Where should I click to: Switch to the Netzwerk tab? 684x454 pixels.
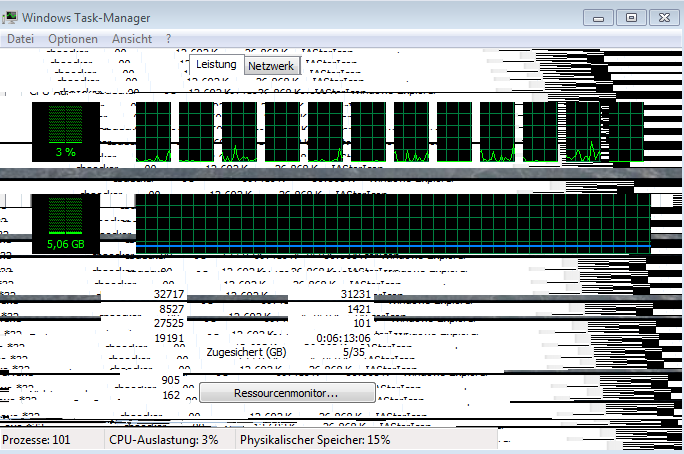point(271,66)
